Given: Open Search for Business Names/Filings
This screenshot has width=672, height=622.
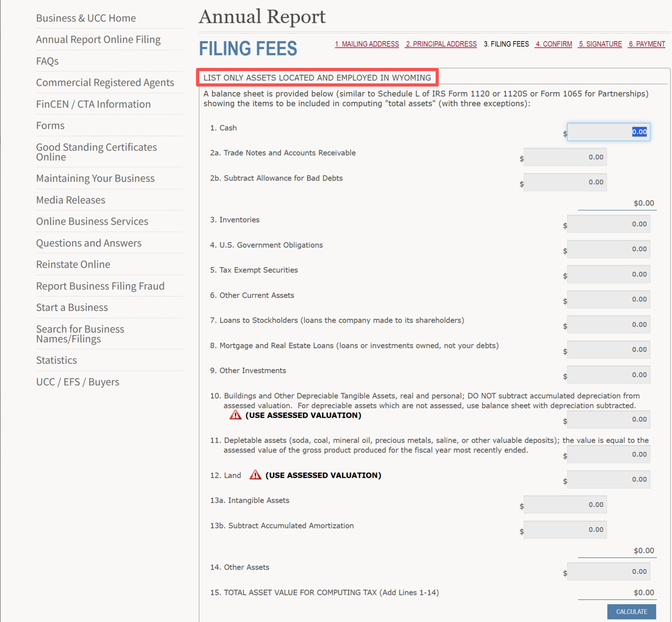Looking at the screenshot, I should click(x=80, y=334).
